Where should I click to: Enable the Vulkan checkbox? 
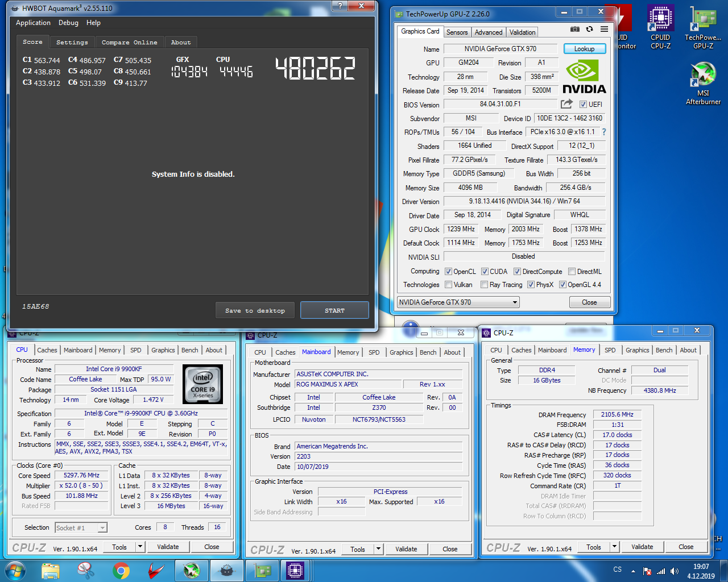[x=448, y=285]
